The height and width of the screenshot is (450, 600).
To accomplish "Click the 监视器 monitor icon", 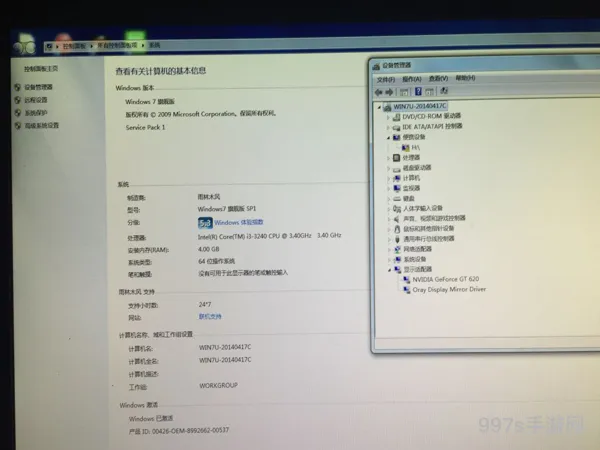I will [397, 188].
